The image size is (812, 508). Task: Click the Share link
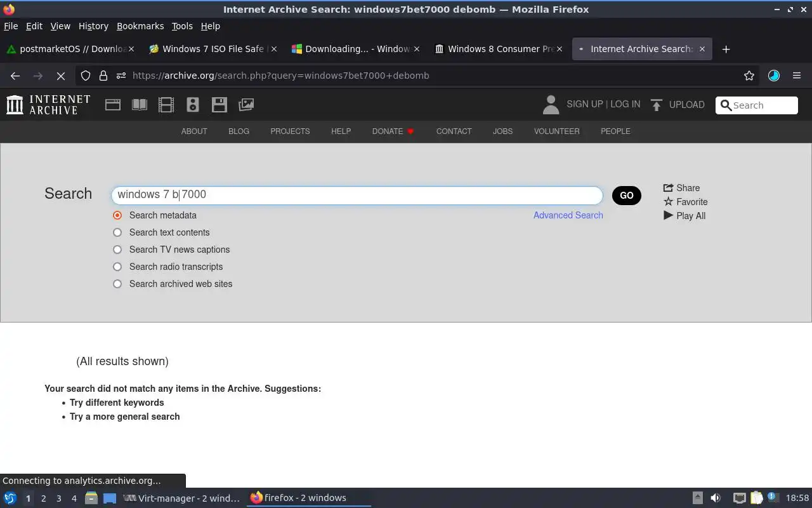pos(681,188)
